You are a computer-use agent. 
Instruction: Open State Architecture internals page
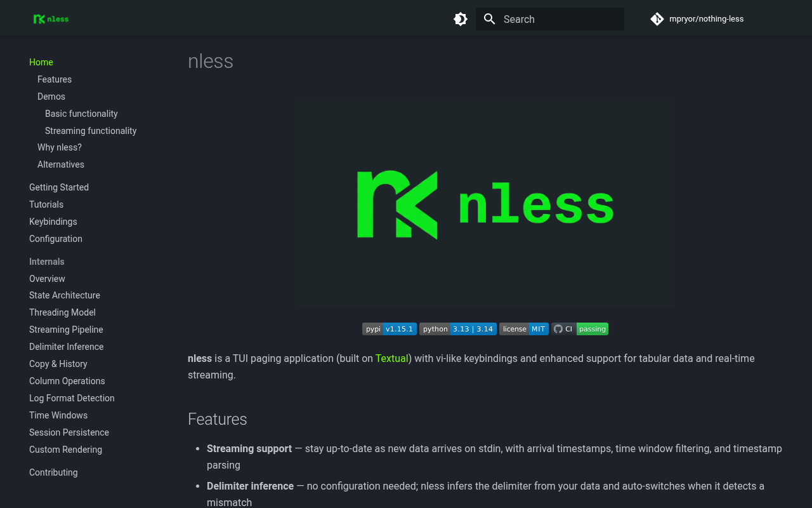[65, 295]
